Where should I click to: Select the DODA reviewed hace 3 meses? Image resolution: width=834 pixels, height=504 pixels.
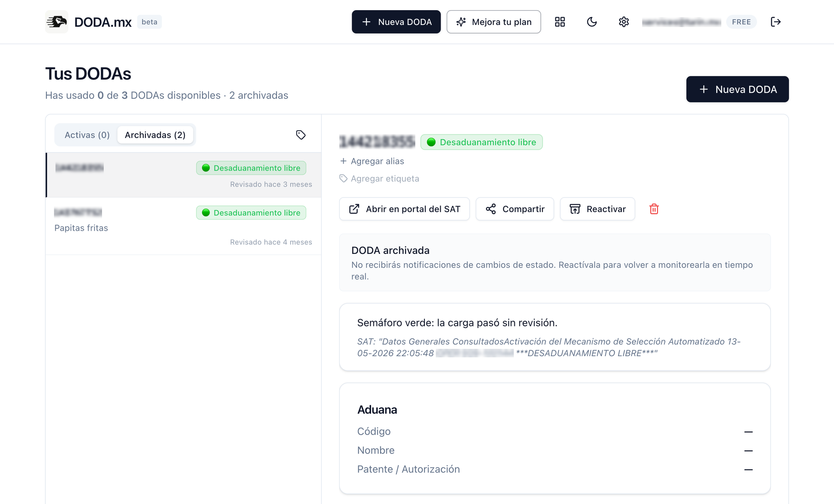(x=183, y=175)
